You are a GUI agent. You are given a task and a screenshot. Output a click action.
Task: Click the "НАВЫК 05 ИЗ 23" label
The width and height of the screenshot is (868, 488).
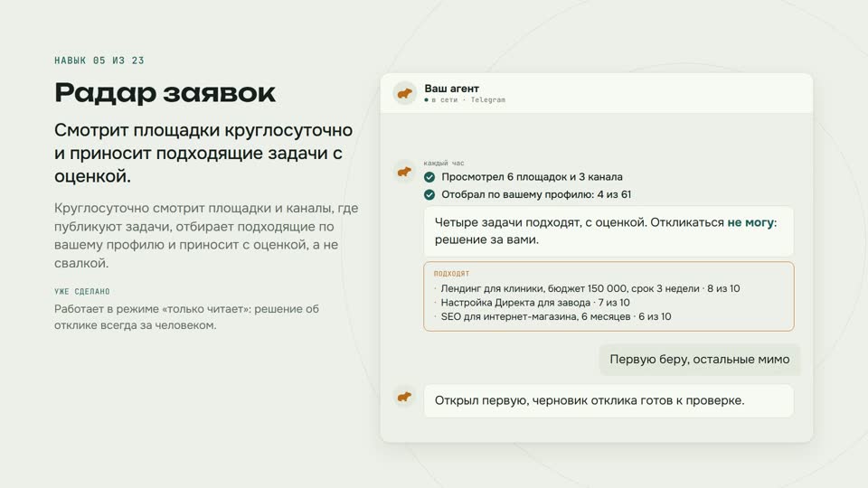(99, 61)
